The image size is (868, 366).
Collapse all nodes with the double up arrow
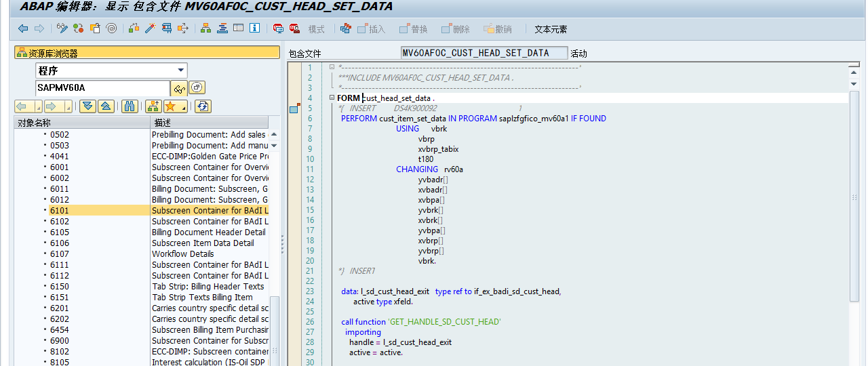pos(106,106)
